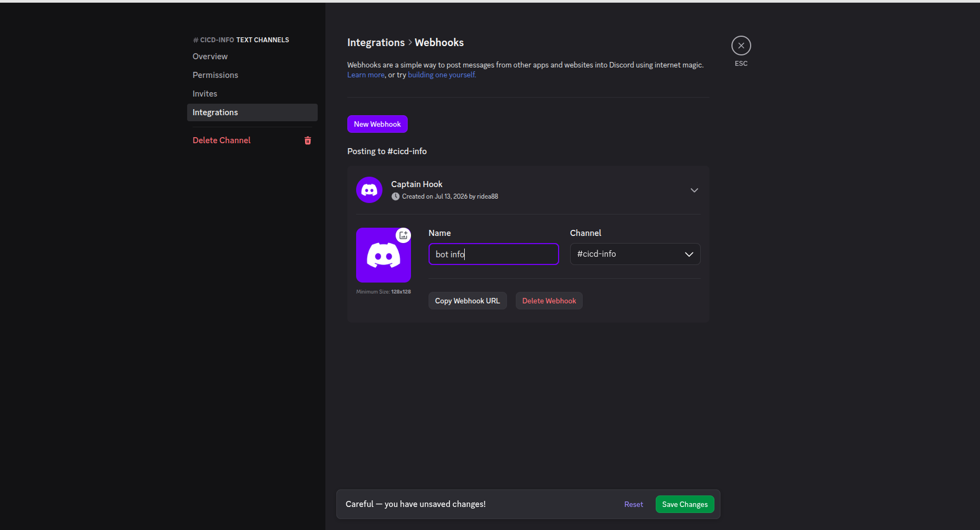The image size is (980, 530).
Task: Save Changes to the webhook
Action: pos(685,504)
